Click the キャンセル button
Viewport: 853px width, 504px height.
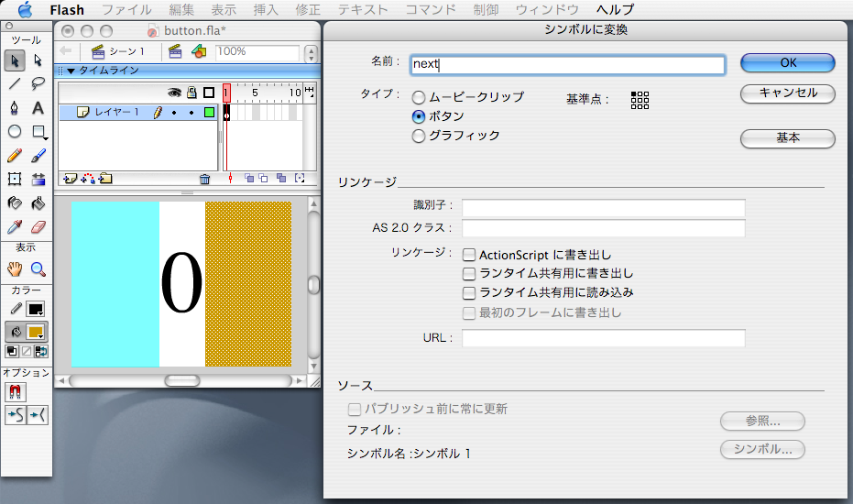(x=787, y=93)
